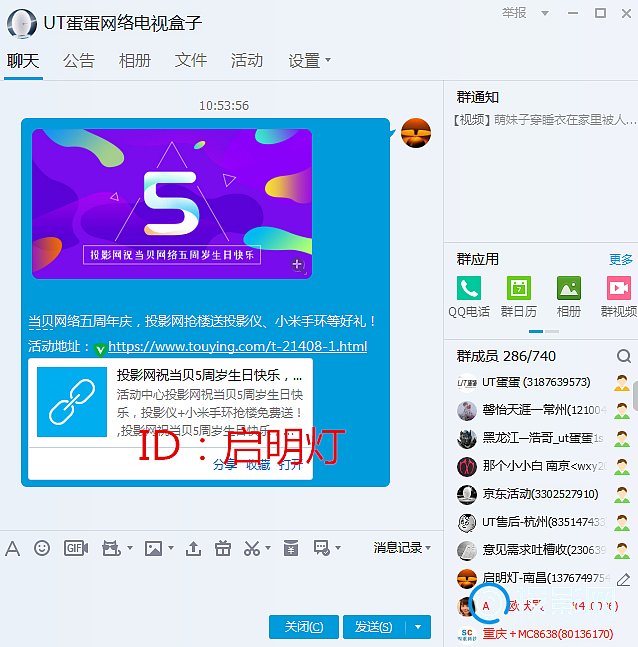
Task: Click edit pencil next to 启明灯-南昌
Action: point(623,579)
